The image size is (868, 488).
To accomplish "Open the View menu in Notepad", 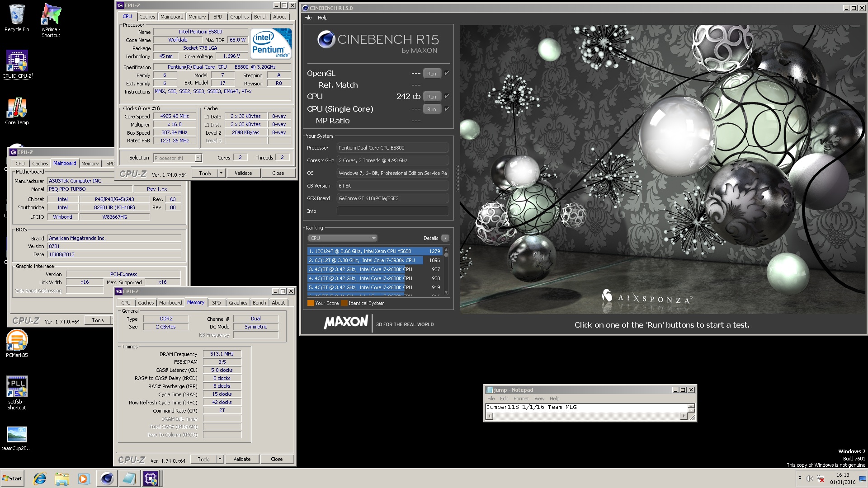I will (539, 399).
